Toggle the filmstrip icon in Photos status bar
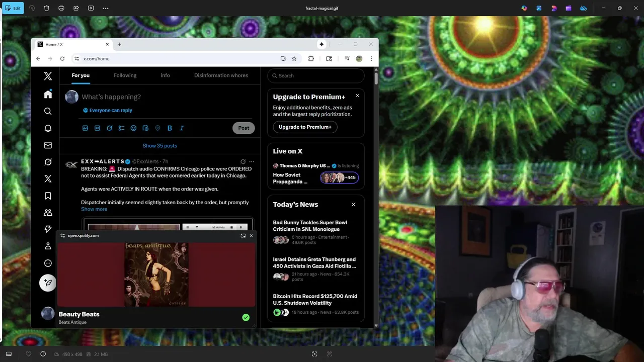 [9, 354]
